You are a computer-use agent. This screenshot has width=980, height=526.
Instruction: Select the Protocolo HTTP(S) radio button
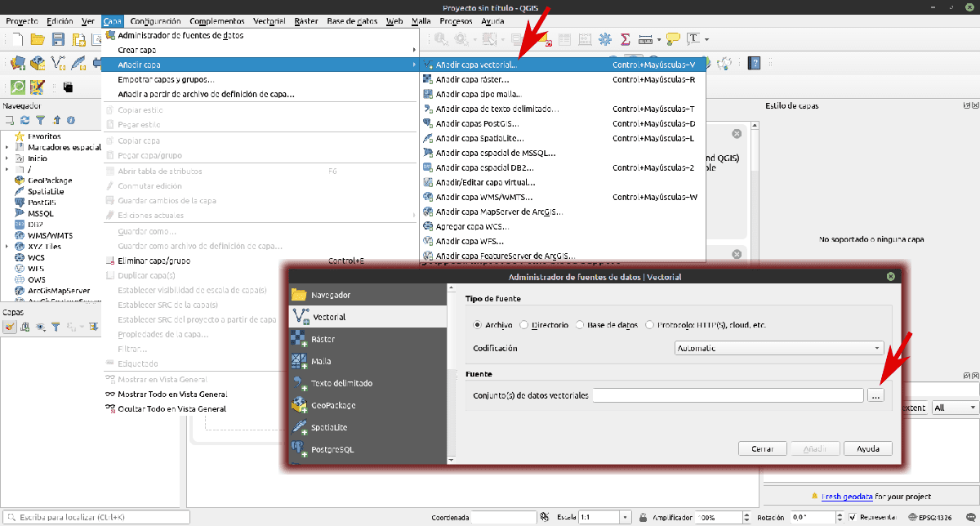pyautogui.click(x=650, y=325)
